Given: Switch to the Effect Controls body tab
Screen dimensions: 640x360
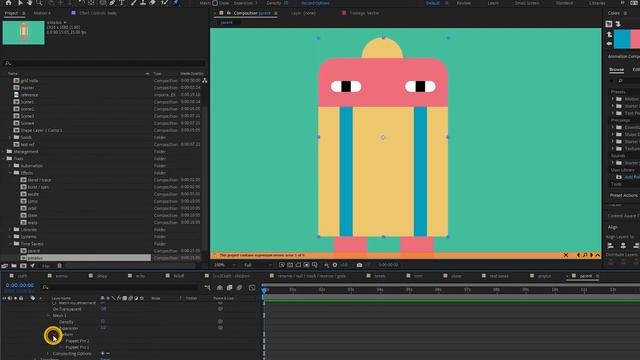Looking at the screenshot, I should pos(98,13).
